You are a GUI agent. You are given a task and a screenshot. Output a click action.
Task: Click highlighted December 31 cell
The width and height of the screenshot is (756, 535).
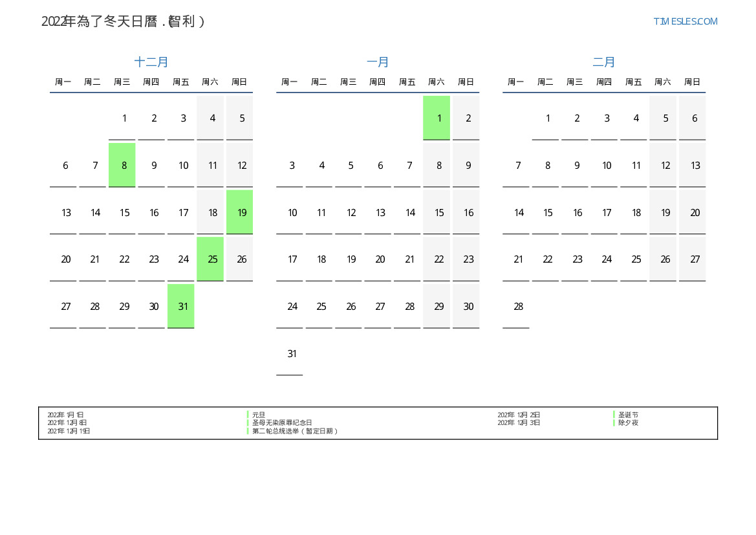tap(181, 307)
